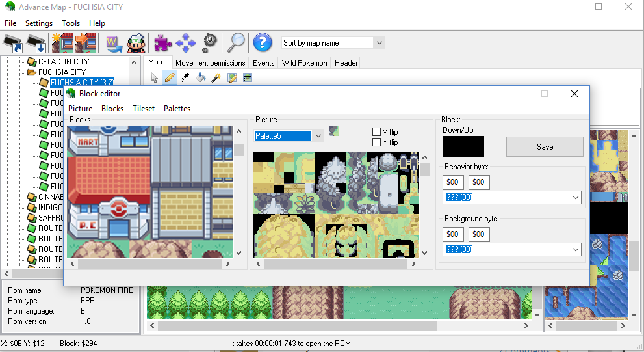The image size is (644, 352).
Task: Click the grey gear settings icon
Action: pos(210,43)
